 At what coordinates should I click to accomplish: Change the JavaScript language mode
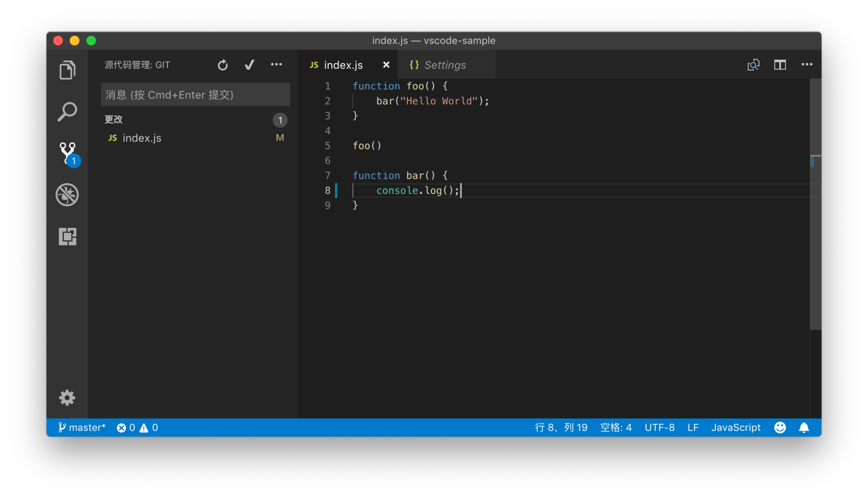coord(736,428)
